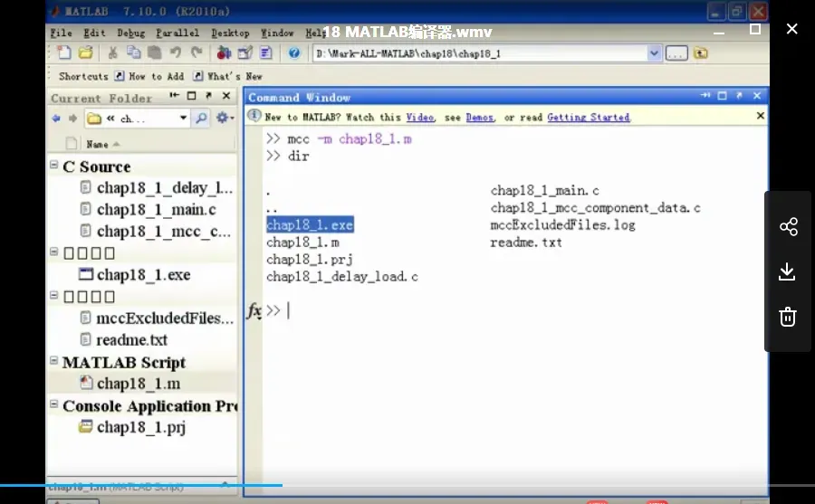The image size is (815, 504).
Task: Select chap18_1_mcc_c... file in folder list
Action: pos(155,232)
